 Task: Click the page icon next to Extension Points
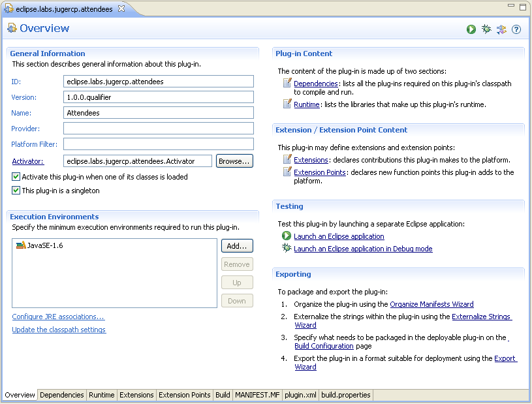click(287, 172)
